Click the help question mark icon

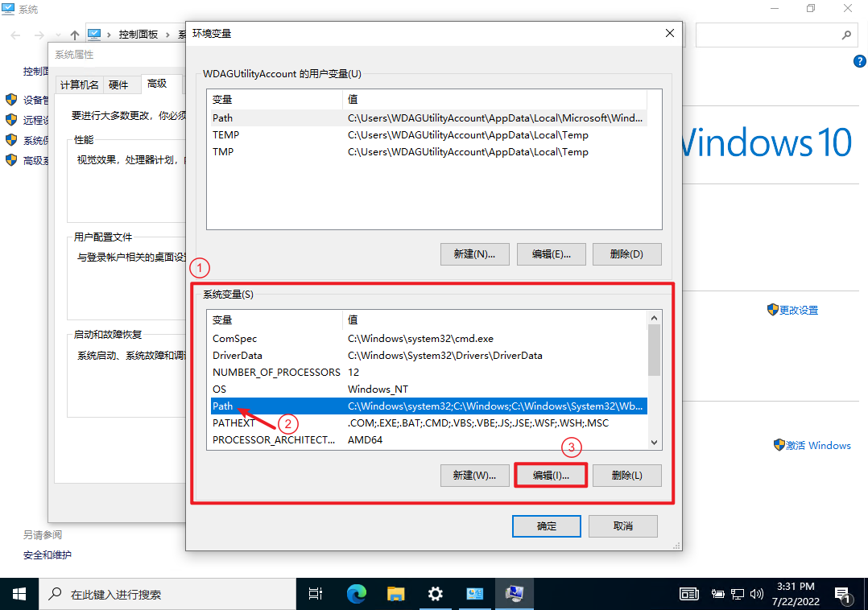pos(858,61)
